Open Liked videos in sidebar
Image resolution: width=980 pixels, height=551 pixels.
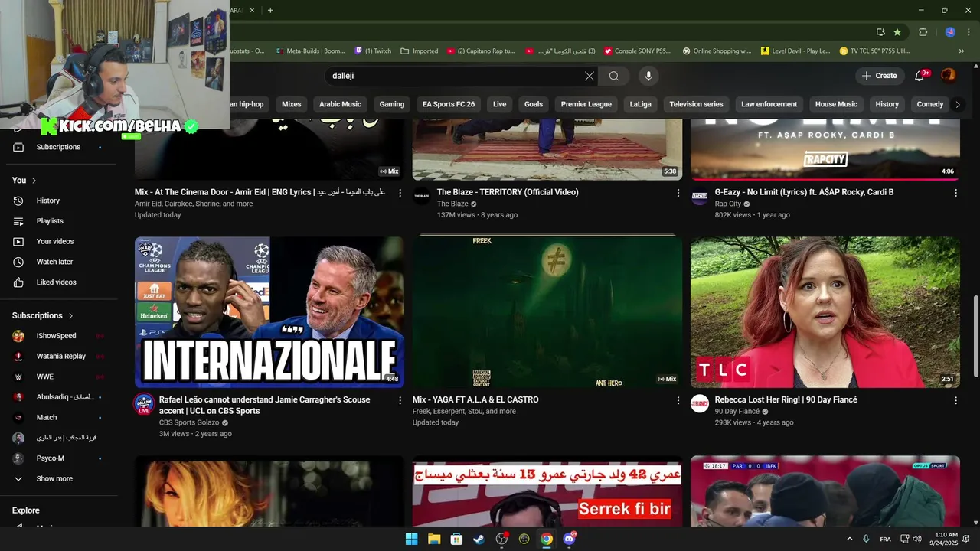[x=57, y=282]
